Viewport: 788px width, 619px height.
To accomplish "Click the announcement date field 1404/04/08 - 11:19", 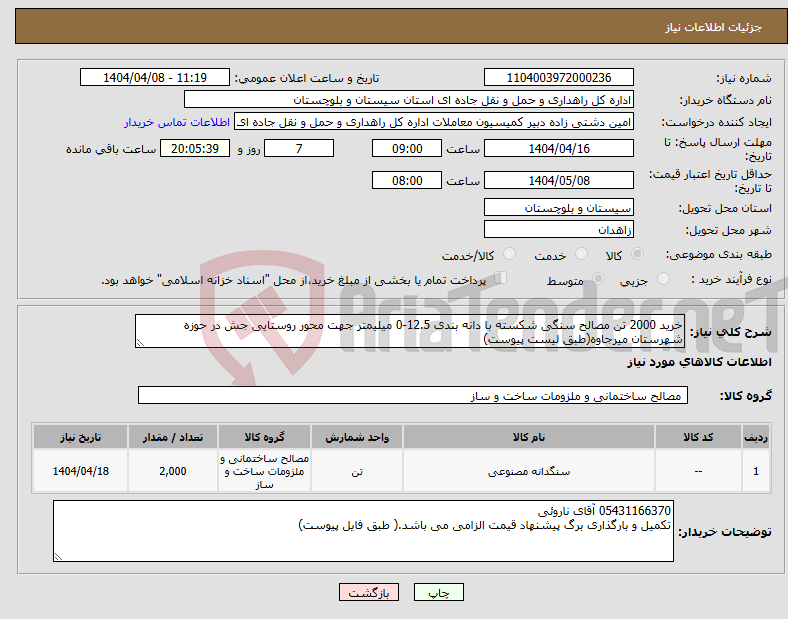I will coord(155,77).
